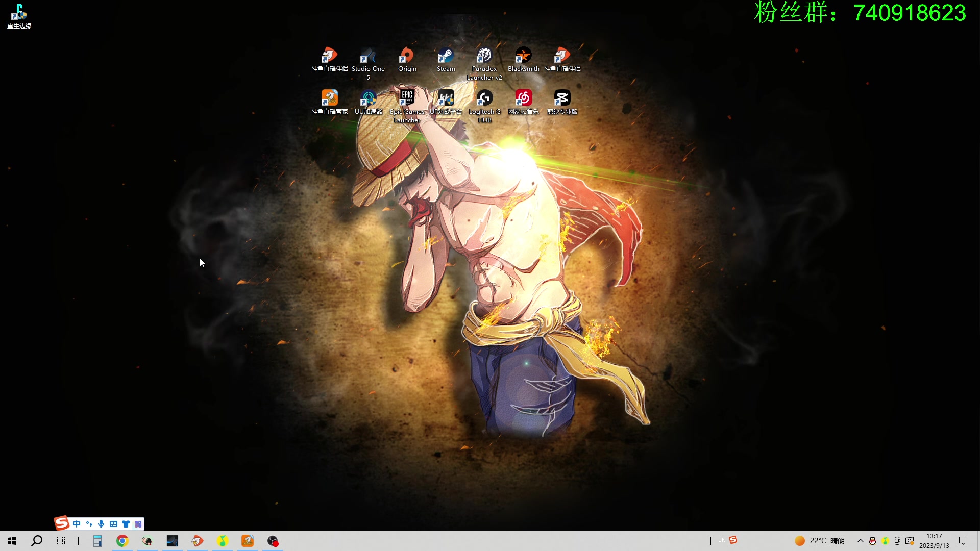Select the Studio One 5 shortcut
This screenshot has height=551, width=980.
pyautogui.click(x=368, y=64)
